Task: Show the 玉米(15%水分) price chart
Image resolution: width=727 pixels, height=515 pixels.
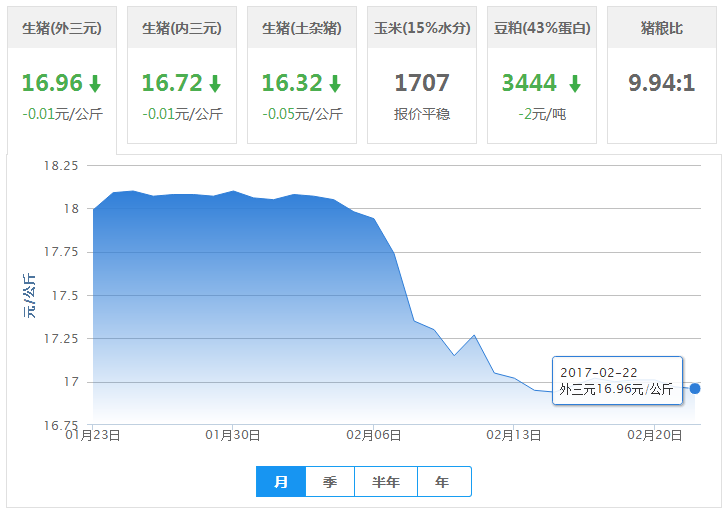Action: (421, 28)
